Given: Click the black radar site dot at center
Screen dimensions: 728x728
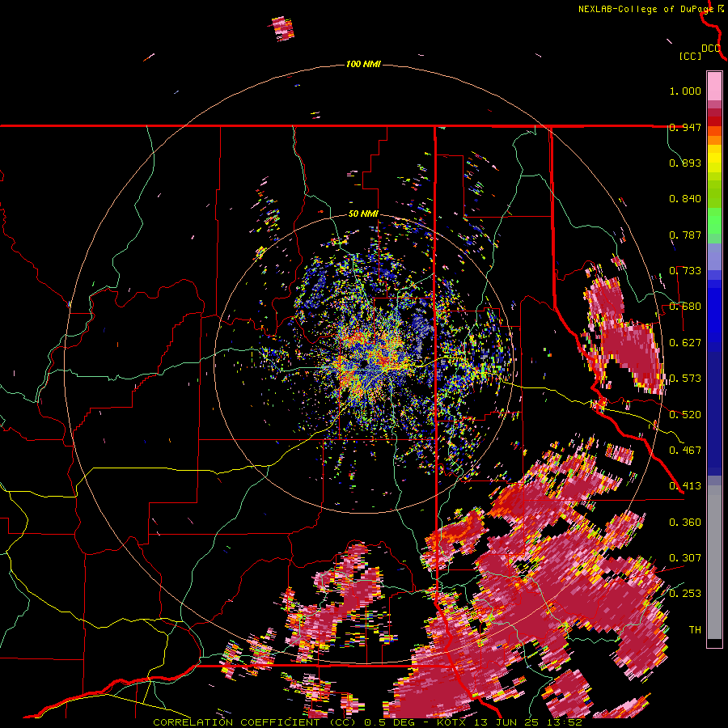Looking at the screenshot, I should [x=363, y=363].
